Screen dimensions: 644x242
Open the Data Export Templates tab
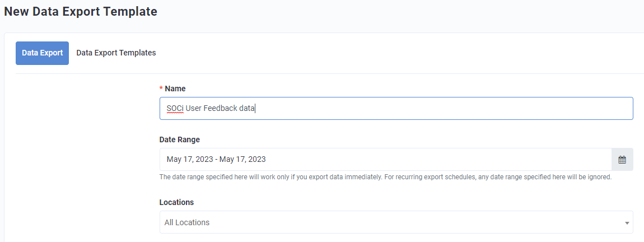pyautogui.click(x=116, y=53)
